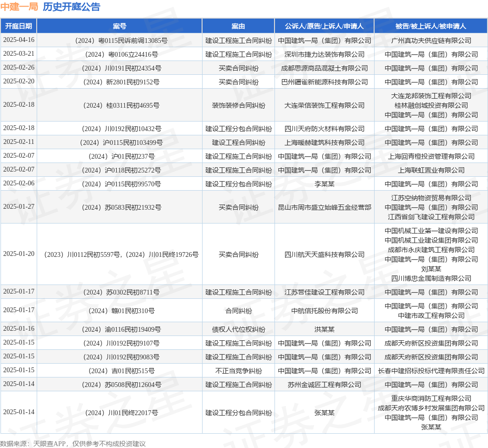The image size is (488, 448).
Task: Select date cell 2025-02-26
Action: (19, 68)
